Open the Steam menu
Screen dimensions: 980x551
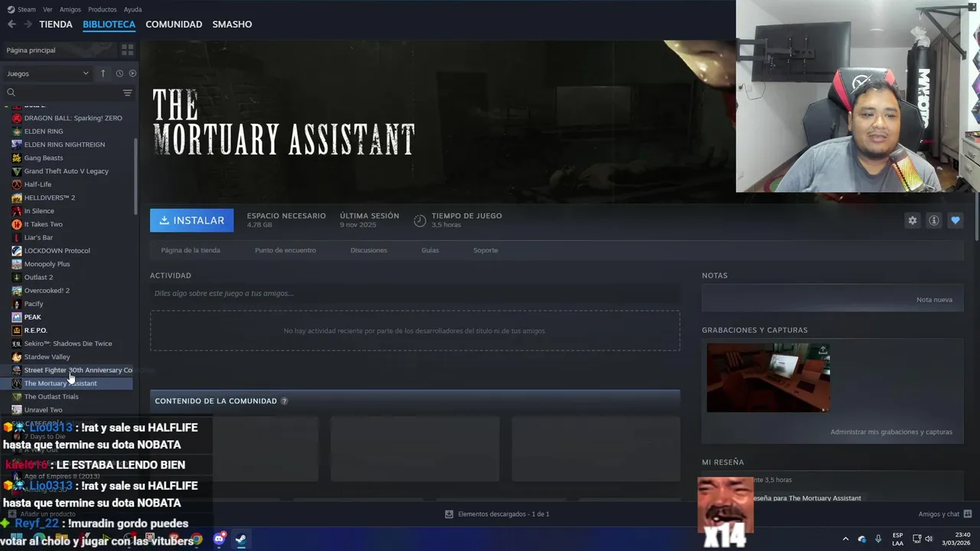[21, 9]
